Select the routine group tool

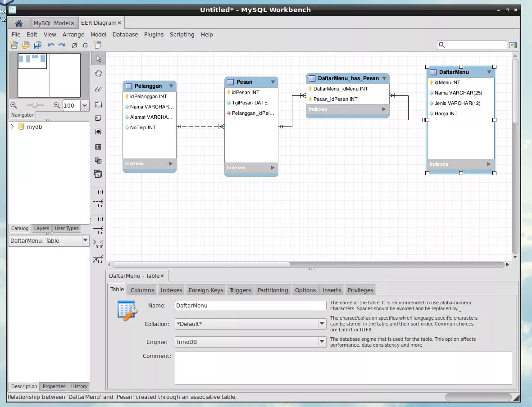98,174
